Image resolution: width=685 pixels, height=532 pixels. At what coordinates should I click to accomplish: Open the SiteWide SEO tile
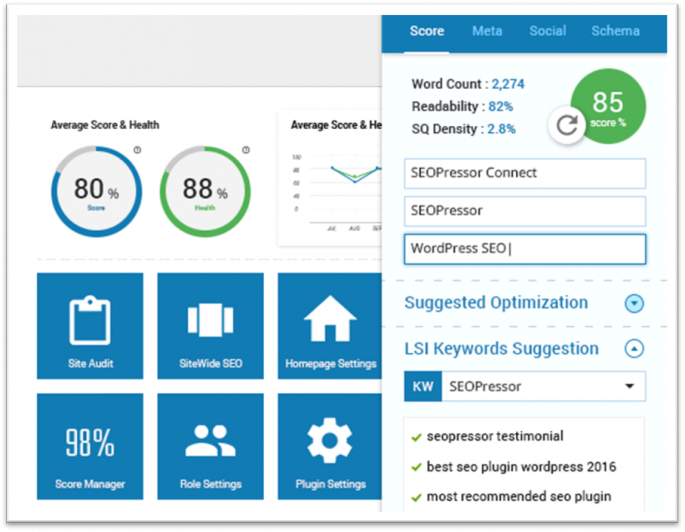tap(211, 326)
